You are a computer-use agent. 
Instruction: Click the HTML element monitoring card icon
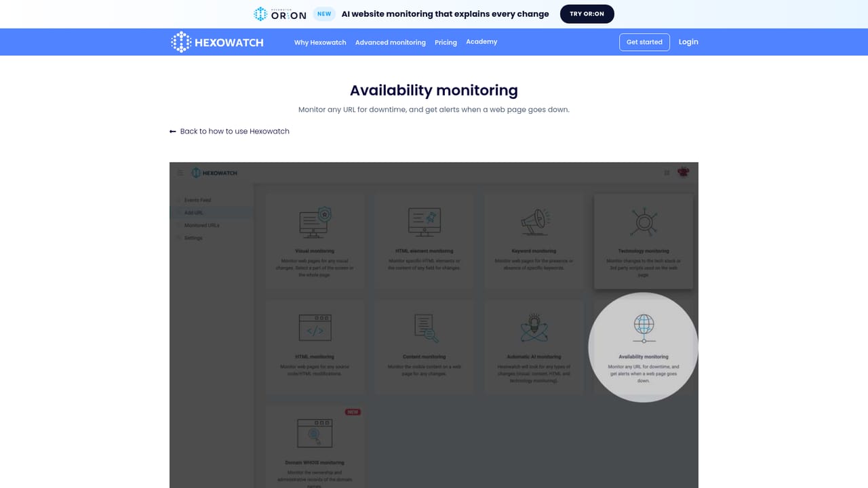[x=425, y=222]
